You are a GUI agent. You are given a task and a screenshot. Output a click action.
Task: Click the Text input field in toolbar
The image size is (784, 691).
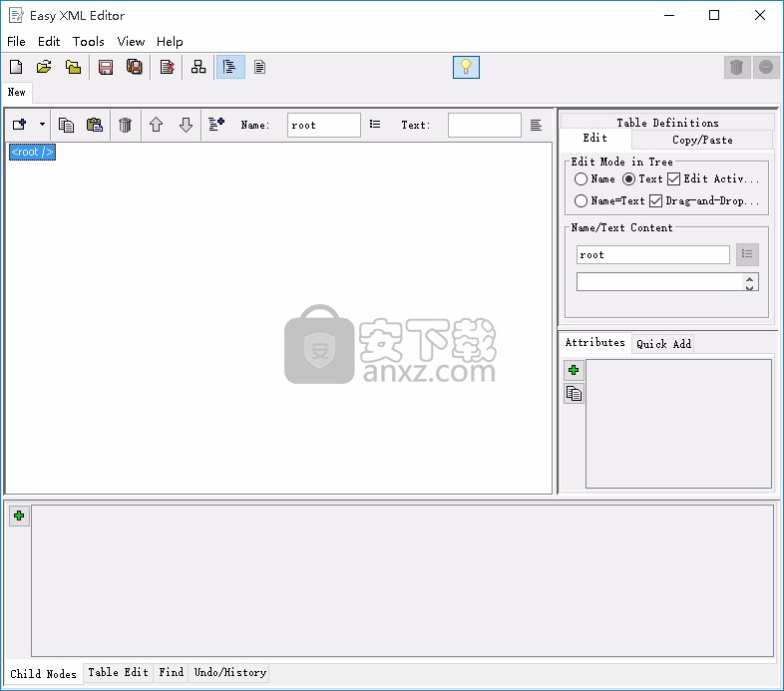tap(485, 125)
